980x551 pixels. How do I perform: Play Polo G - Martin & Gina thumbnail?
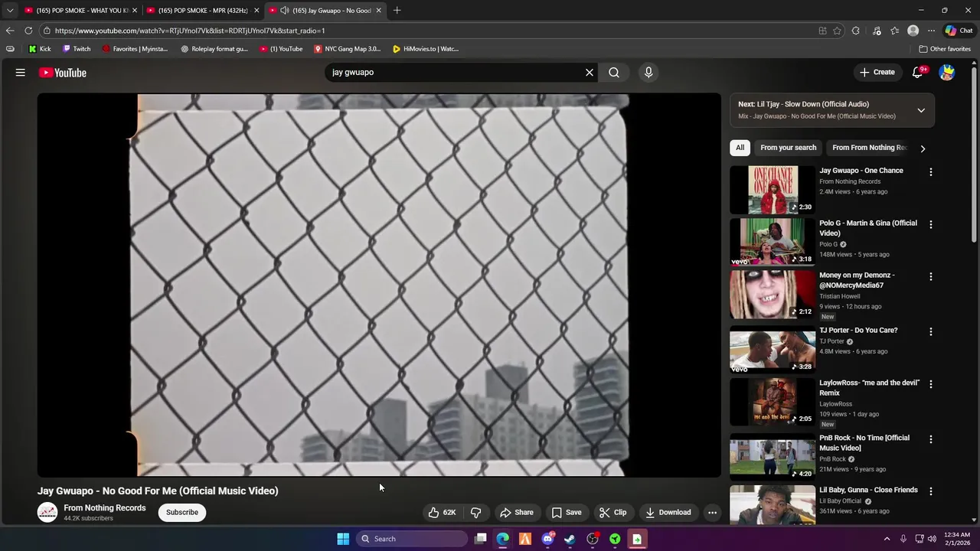tap(773, 242)
